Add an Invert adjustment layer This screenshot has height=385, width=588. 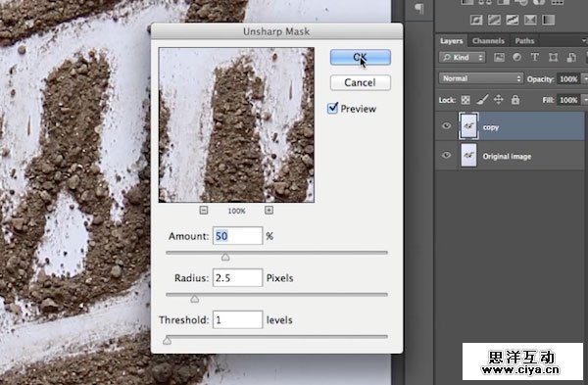(x=476, y=20)
